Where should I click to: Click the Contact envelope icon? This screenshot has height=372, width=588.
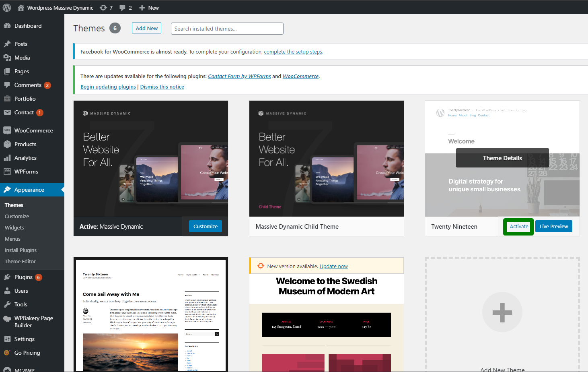pos(7,112)
